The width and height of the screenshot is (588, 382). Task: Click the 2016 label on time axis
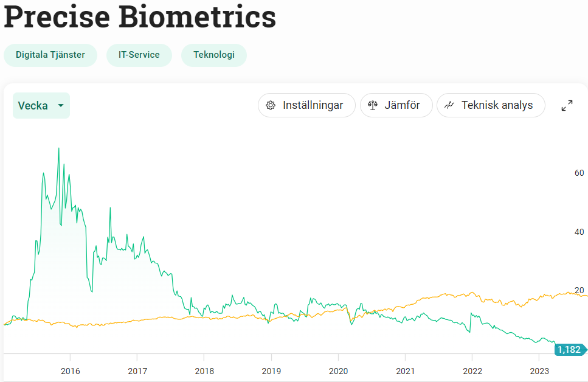pos(71,372)
